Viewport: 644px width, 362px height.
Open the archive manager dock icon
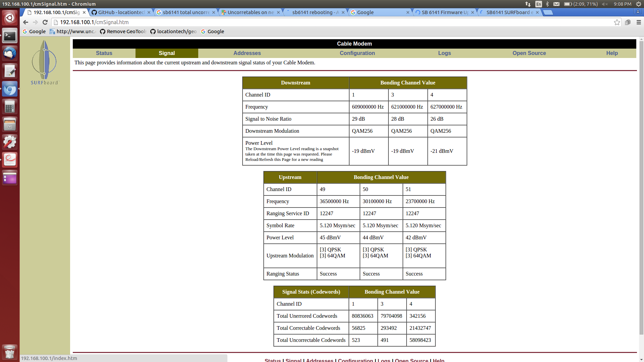10,125
